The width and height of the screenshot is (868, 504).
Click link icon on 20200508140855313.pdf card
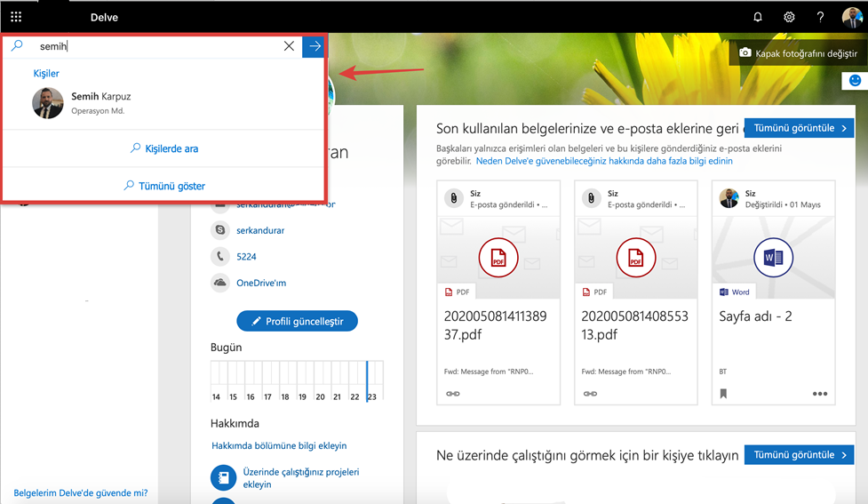pos(590,394)
